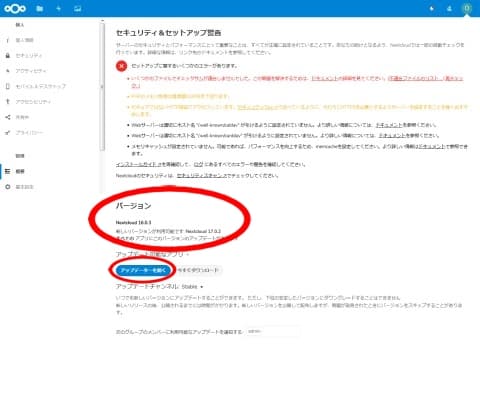Click the バージョン section heading
480x398 pixels.
click(133, 206)
